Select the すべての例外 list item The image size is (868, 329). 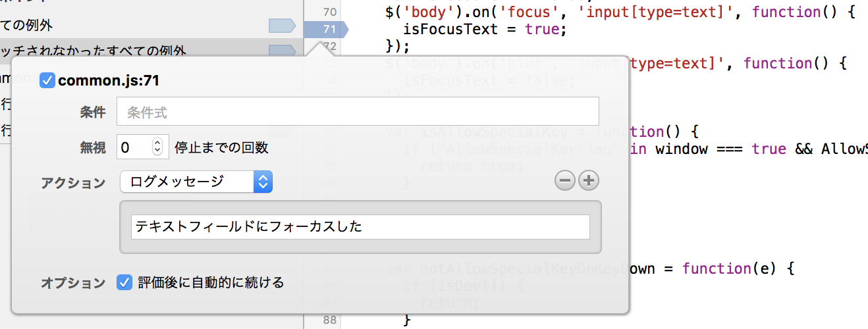coord(151,26)
